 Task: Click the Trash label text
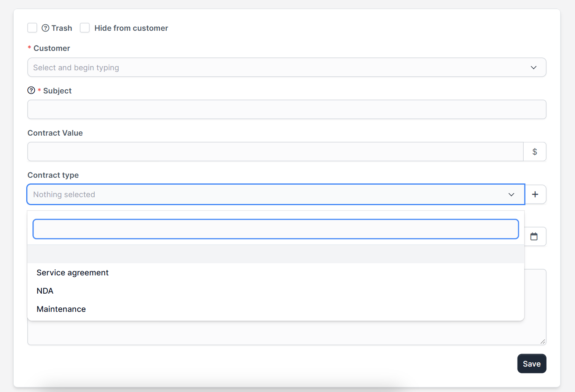pyautogui.click(x=62, y=28)
